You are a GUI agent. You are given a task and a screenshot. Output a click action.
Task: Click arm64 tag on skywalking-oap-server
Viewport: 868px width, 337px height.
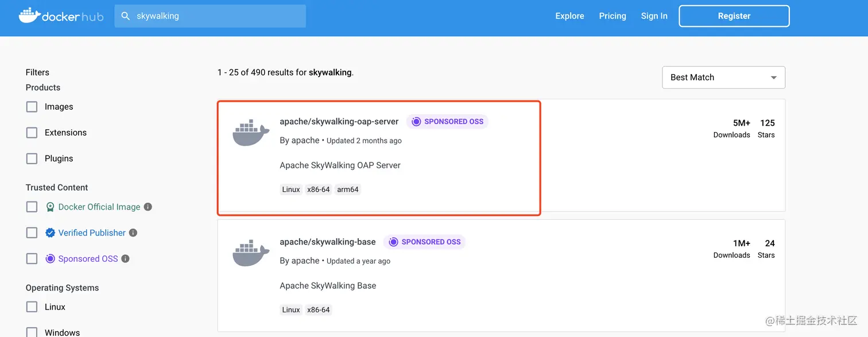(x=348, y=189)
